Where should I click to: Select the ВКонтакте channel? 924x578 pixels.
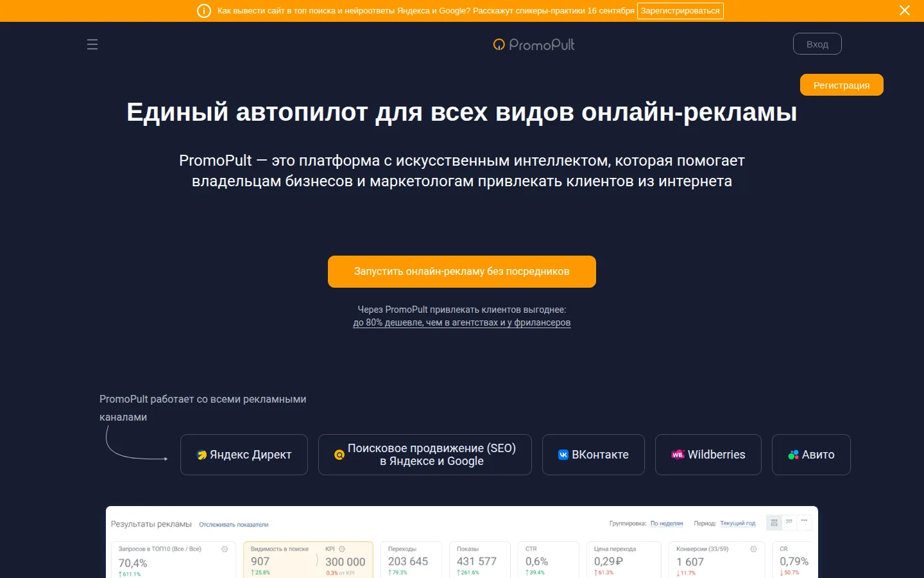pyautogui.click(x=594, y=455)
